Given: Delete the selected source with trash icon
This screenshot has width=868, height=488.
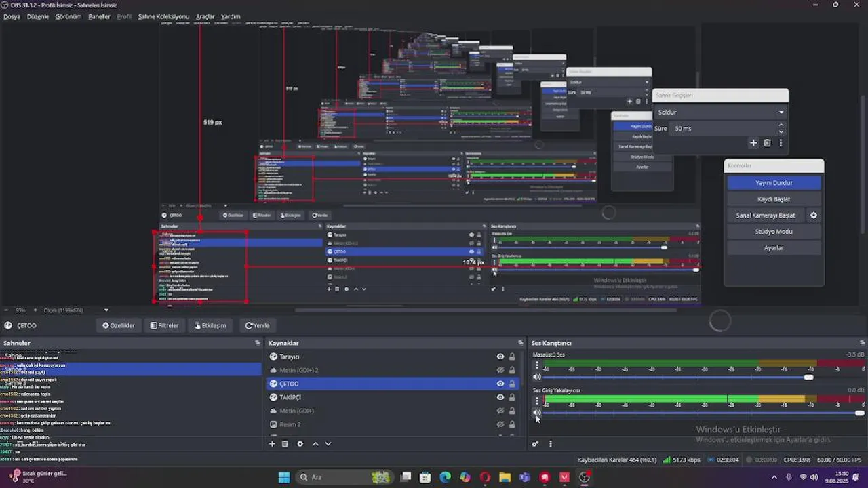Looking at the screenshot, I should click(x=285, y=444).
